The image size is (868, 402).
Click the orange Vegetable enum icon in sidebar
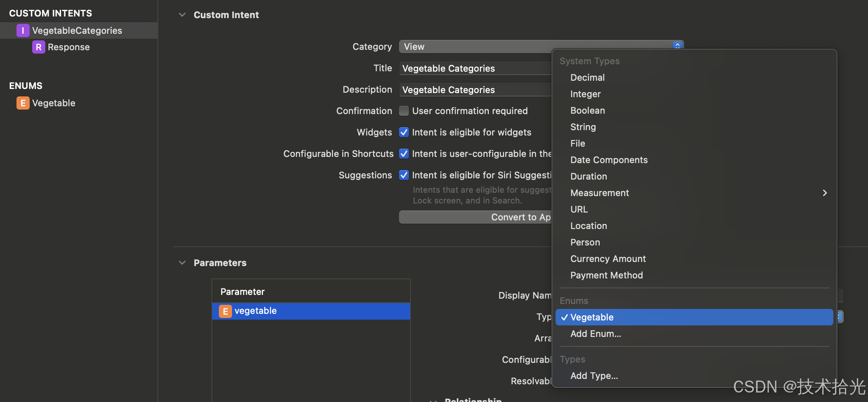tap(23, 103)
